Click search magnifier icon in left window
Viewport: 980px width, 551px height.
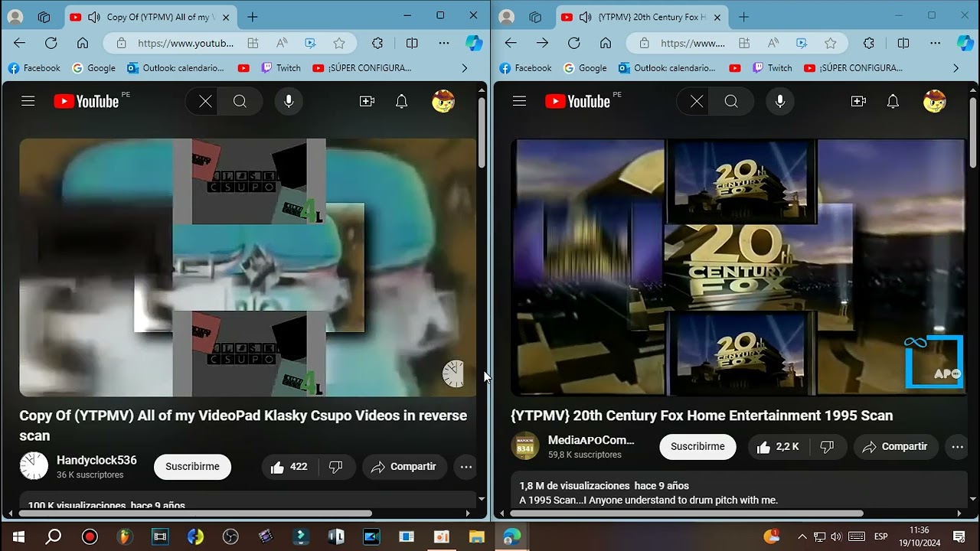240,101
